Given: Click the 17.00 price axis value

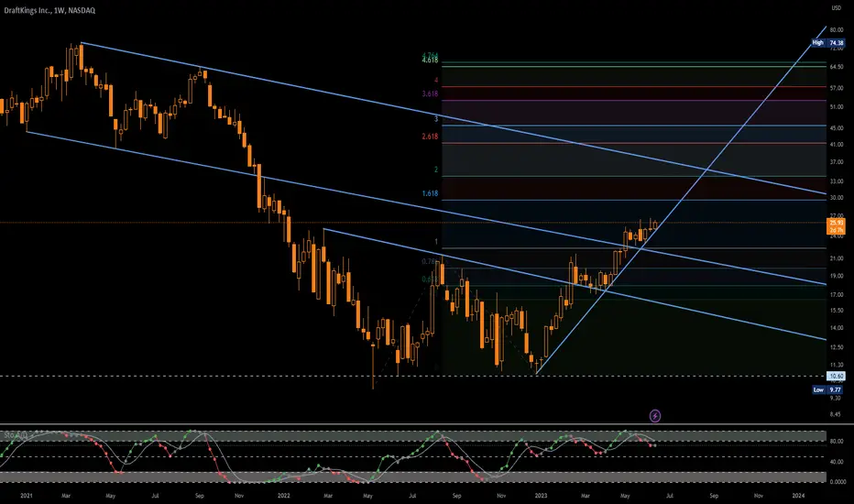Looking at the screenshot, I should [x=836, y=295].
